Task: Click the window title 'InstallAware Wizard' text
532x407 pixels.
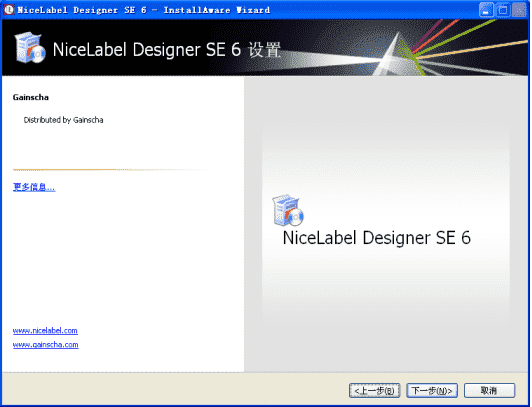Action: pos(217,10)
